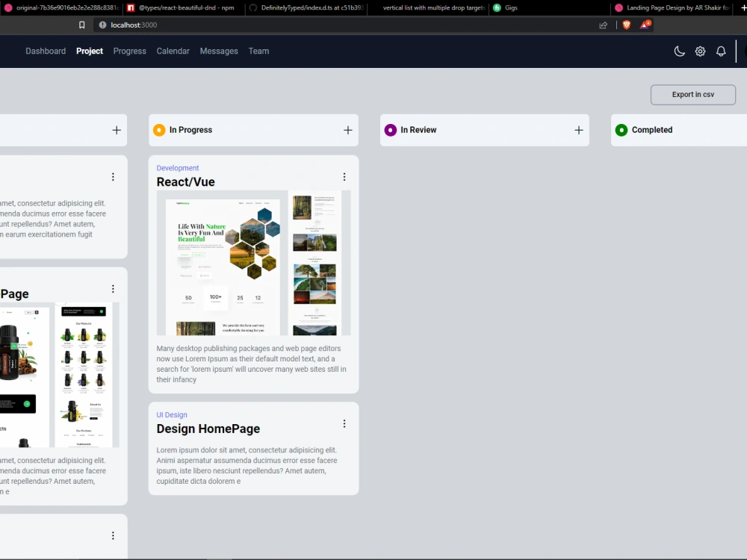Click the purple In Review status circle

click(390, 130)
